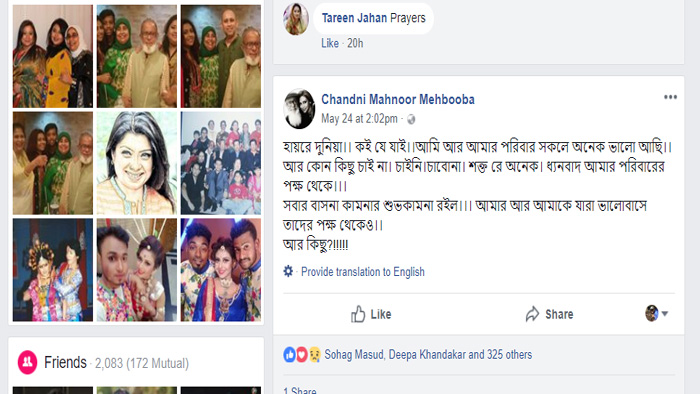Like Tareen Jahan's Prayers comment
700x394 pixels.
click(330, 43)
